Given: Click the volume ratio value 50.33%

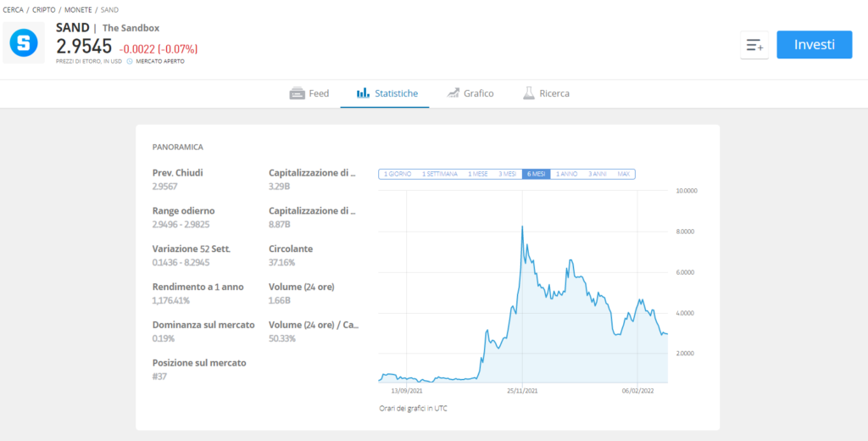Looking at the screenshot, I should point(281,338).
